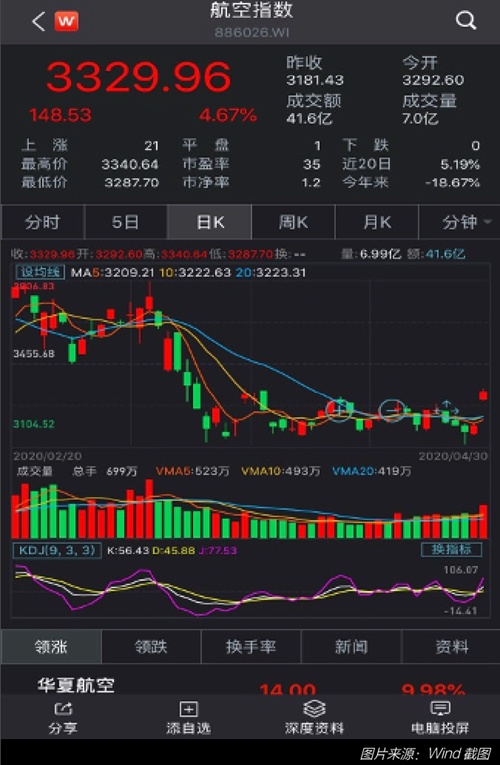Viewport: 500px width, 765px height.
Task: Open the KDJ(9, 3, 3) indicator selector
Action: [59, 550]
